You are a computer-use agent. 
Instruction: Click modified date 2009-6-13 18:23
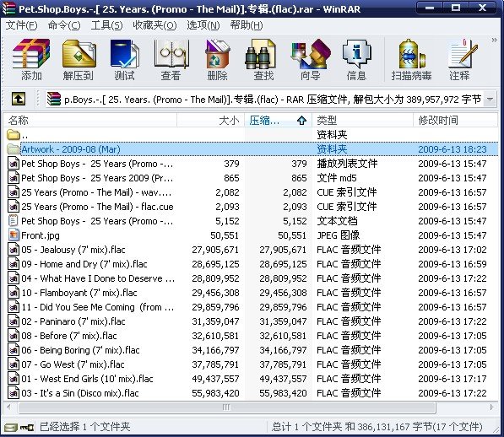pyautogui.click(x=453, y=149)
